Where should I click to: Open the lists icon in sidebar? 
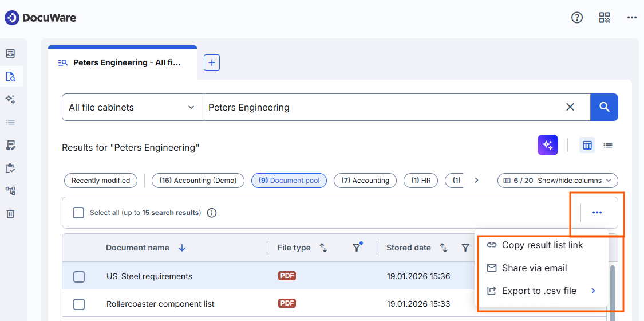[11, 122]
